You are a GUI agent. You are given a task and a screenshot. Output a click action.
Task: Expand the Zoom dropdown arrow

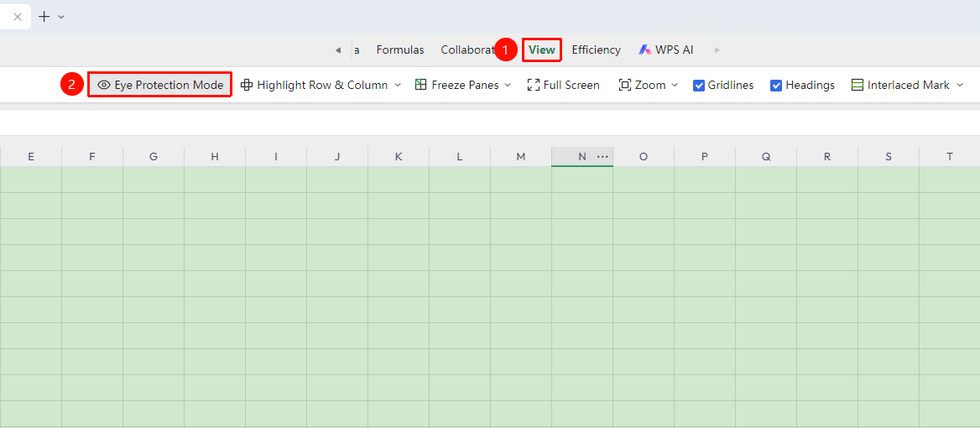point(675,85)
